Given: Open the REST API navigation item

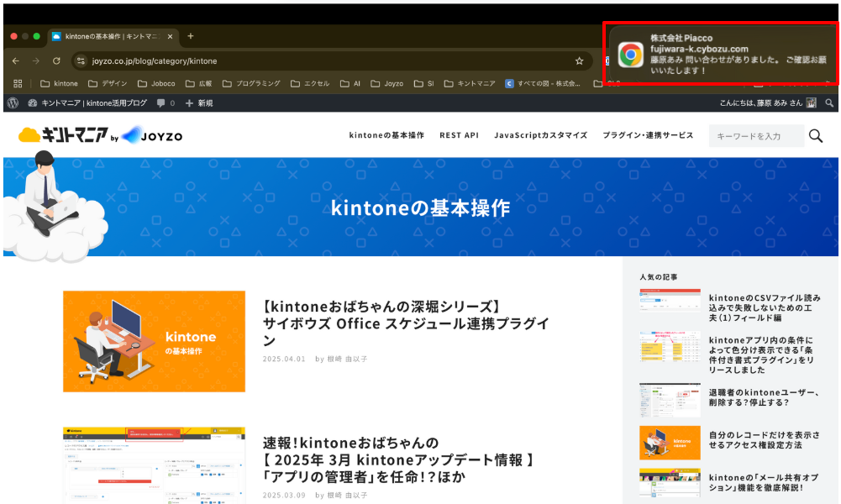Looking at the screenshot, I should pos(459,135).
